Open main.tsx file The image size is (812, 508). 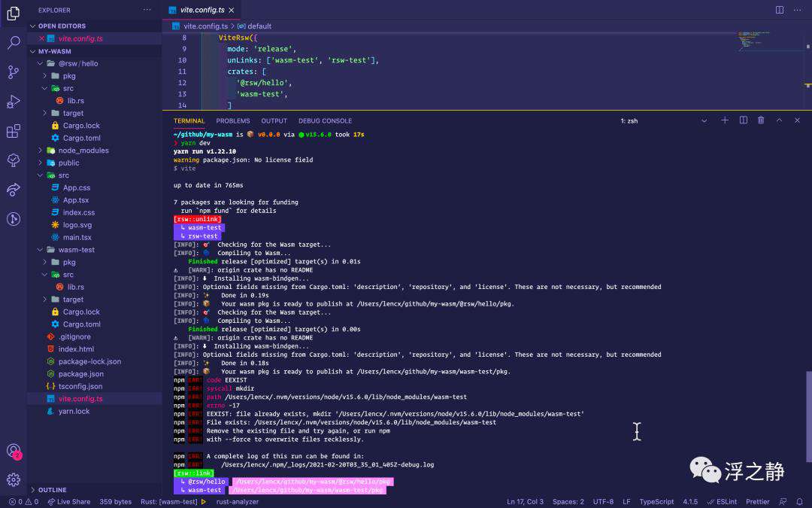(77, 237)
